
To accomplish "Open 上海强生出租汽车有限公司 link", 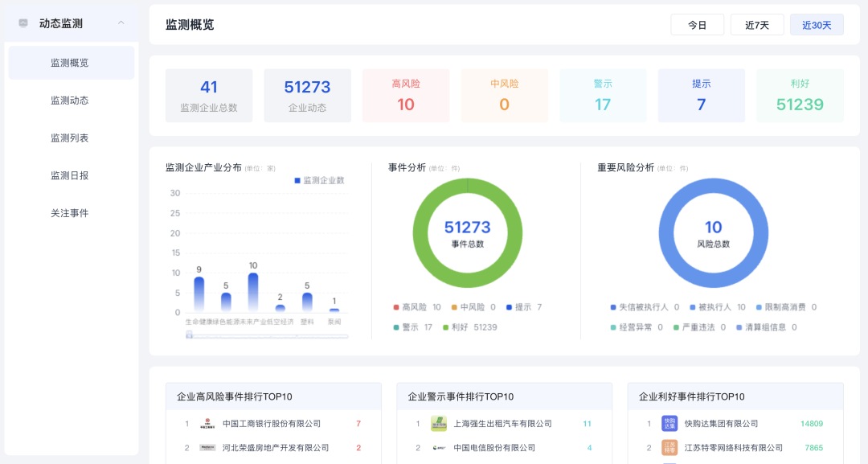I will 502,424.
